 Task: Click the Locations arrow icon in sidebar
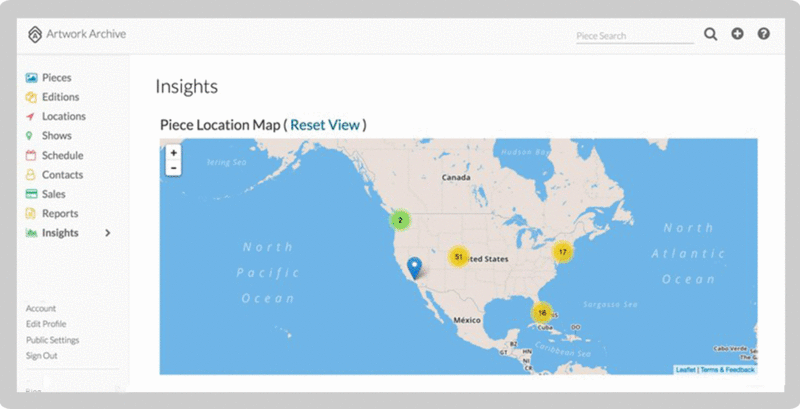click(32, 117)
